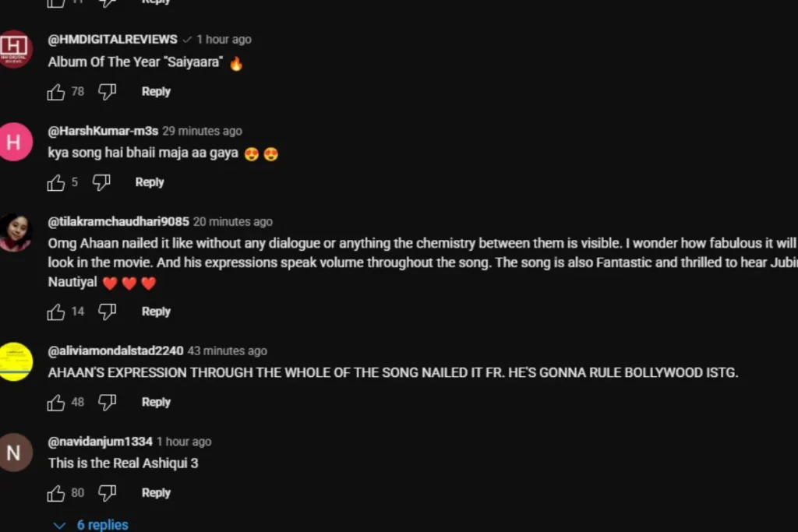Like tilakramchaudhari9085's comment
Viewport: 798px width, 532px height.
coord(56,312)
